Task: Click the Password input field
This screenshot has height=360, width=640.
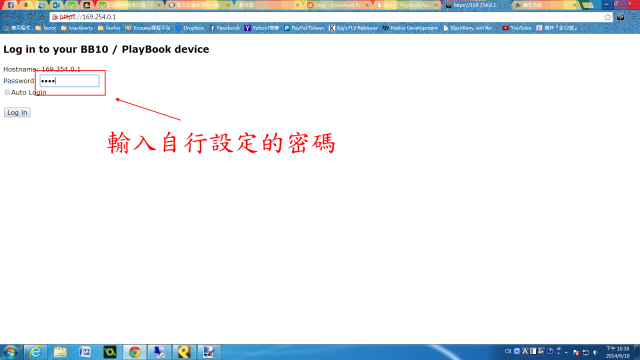Action: 69,81
